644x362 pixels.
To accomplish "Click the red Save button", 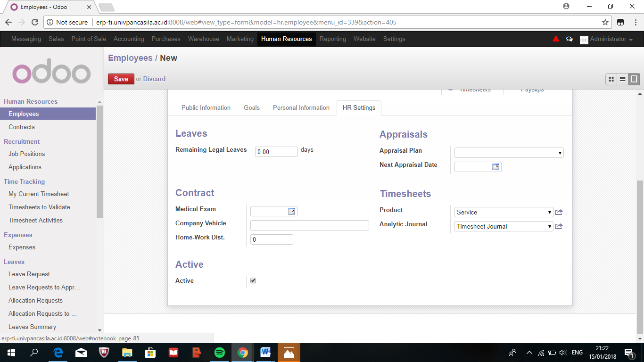I will click(121, 79).
